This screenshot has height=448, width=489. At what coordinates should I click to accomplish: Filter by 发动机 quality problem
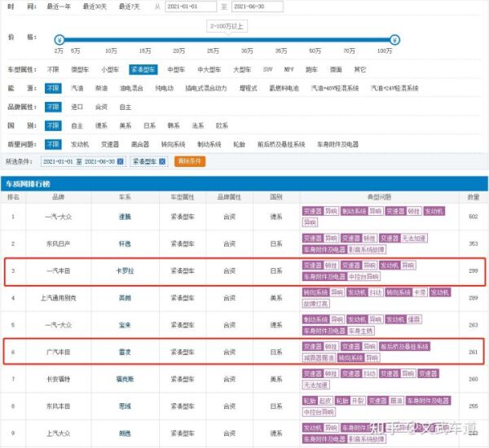point(77,144)
